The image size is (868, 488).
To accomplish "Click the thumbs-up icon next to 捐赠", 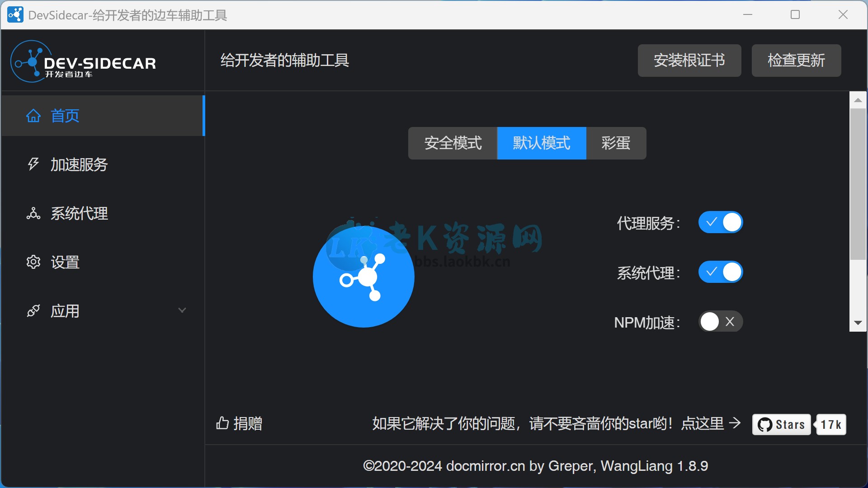I will (222, 423).
